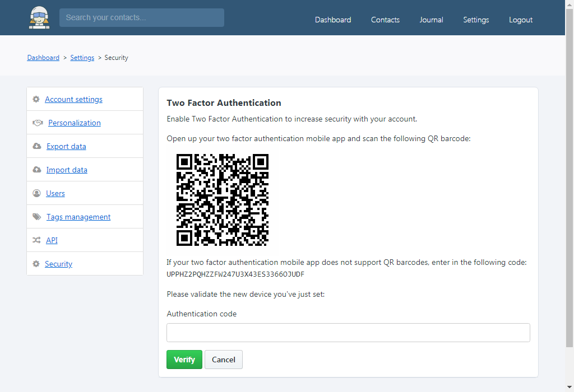
Task: Click the Settings breadcrumb link
Action: click(82, 58)
